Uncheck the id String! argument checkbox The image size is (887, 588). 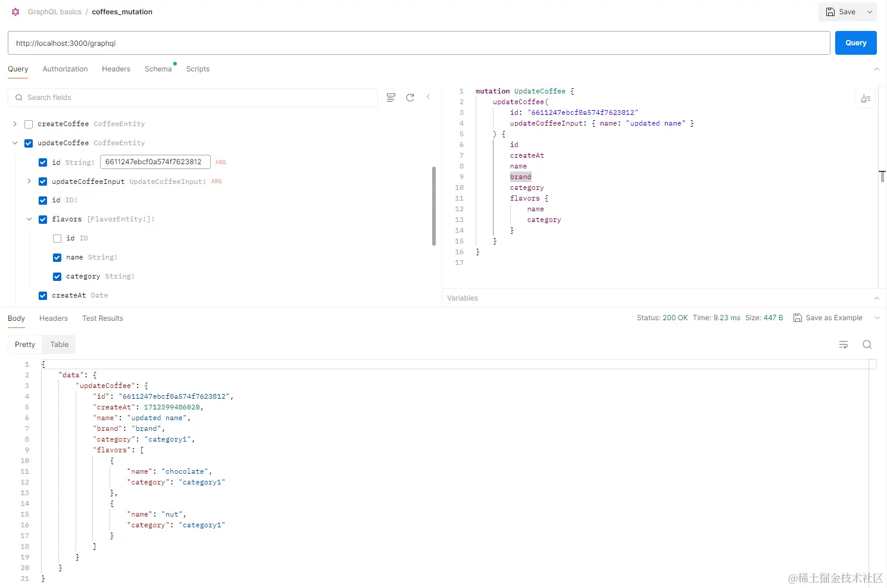click(x=43, y=162)
